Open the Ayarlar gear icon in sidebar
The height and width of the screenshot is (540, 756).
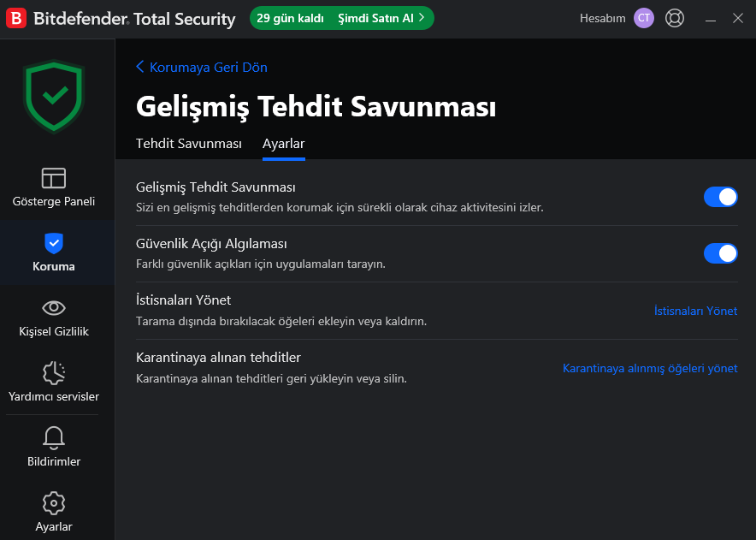click(x=54, y=503)
